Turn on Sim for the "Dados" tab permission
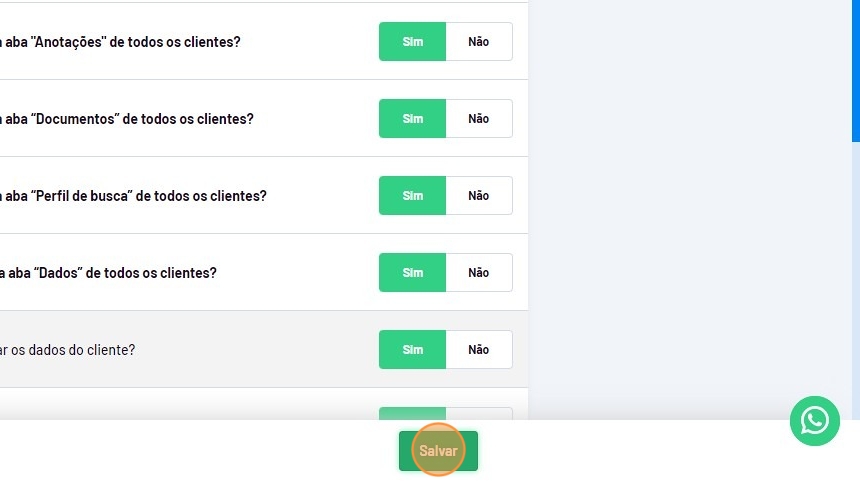The image size is (860, 481). pos(412,273)
